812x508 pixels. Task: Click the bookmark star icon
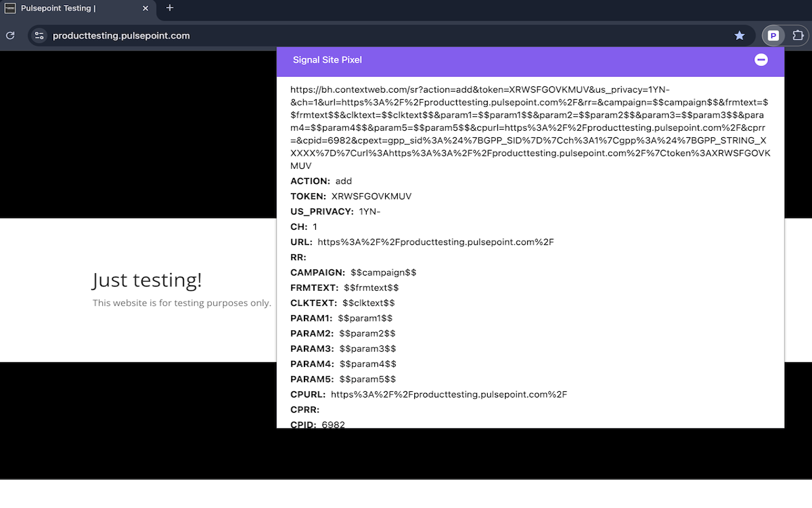click(x=739, y=36)
